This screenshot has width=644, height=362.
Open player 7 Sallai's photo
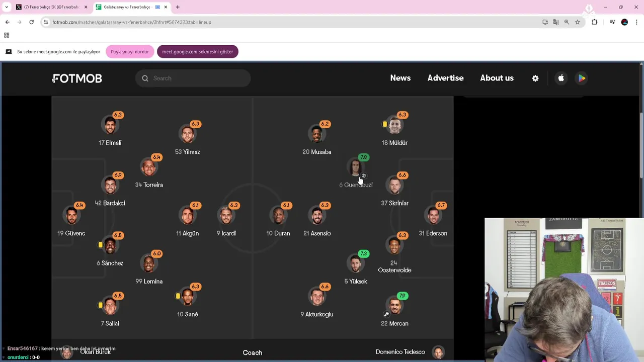click(110, 306)
